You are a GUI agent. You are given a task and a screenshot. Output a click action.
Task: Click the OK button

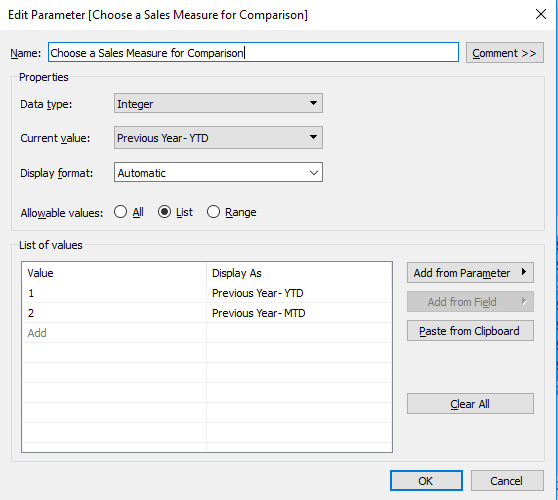tap(426, 480)
